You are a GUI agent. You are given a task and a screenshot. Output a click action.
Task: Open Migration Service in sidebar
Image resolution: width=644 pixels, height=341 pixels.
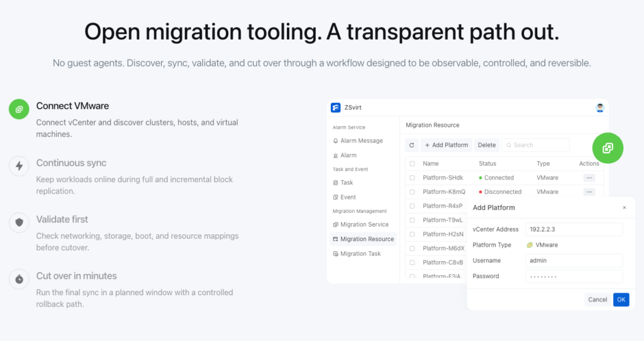[364, 224]
